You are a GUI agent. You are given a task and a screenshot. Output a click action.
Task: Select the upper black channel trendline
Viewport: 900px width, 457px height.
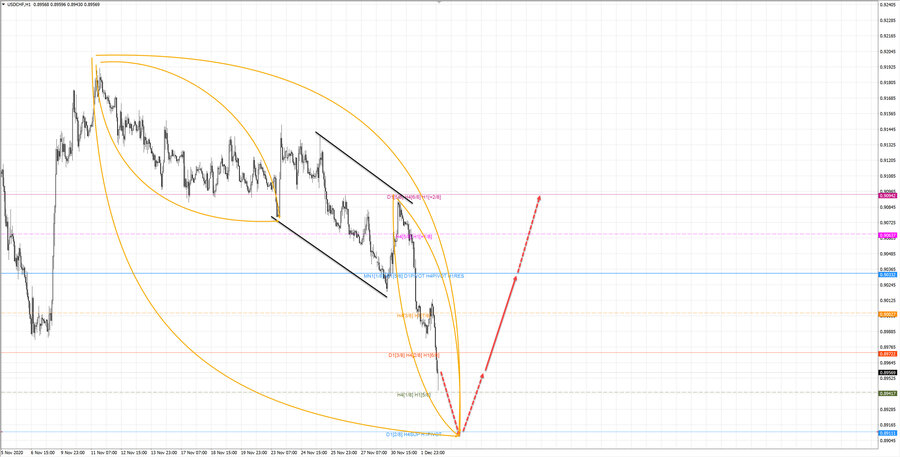coord(364,168)
